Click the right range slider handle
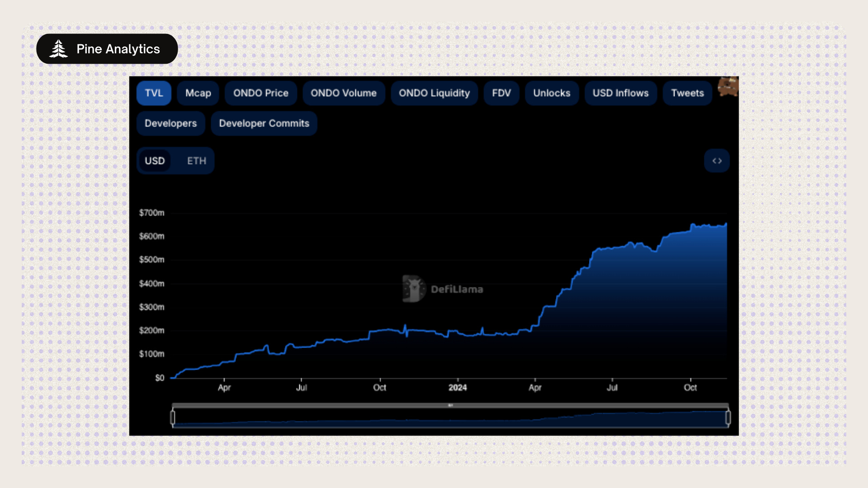The width and height of the screenshot is (868, 488). (x=728, y=418)
